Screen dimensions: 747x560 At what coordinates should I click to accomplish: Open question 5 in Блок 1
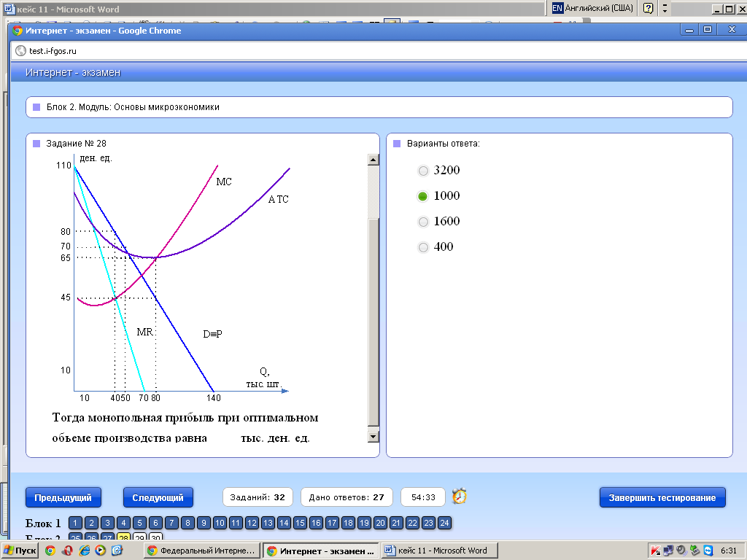[139, 523]
